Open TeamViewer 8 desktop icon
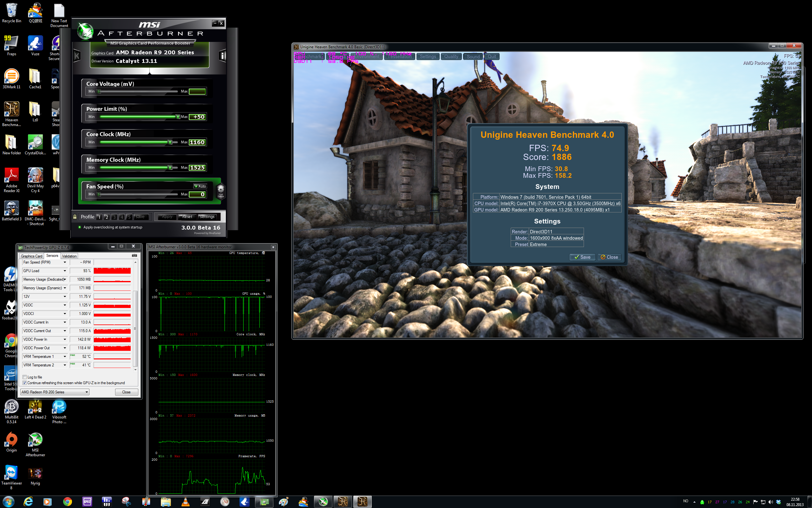Viewport: 812px width, 508px height. pyautogui.click(x=11, y=477)
